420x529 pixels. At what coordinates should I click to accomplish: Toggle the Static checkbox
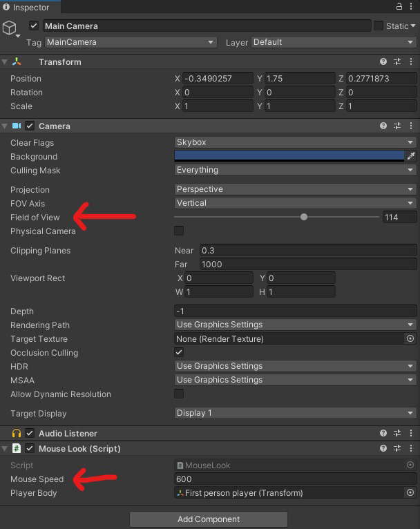tap(379, 26)
